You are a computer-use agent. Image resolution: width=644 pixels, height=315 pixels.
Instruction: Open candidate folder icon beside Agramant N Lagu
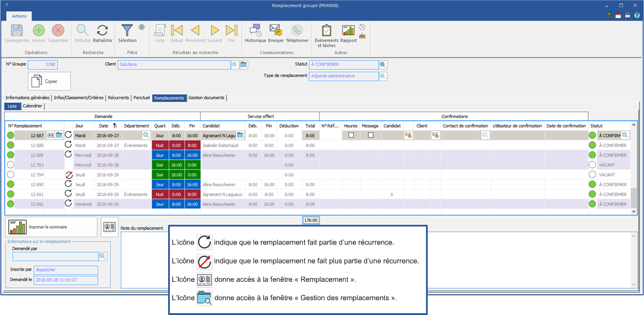click(240, 135)
